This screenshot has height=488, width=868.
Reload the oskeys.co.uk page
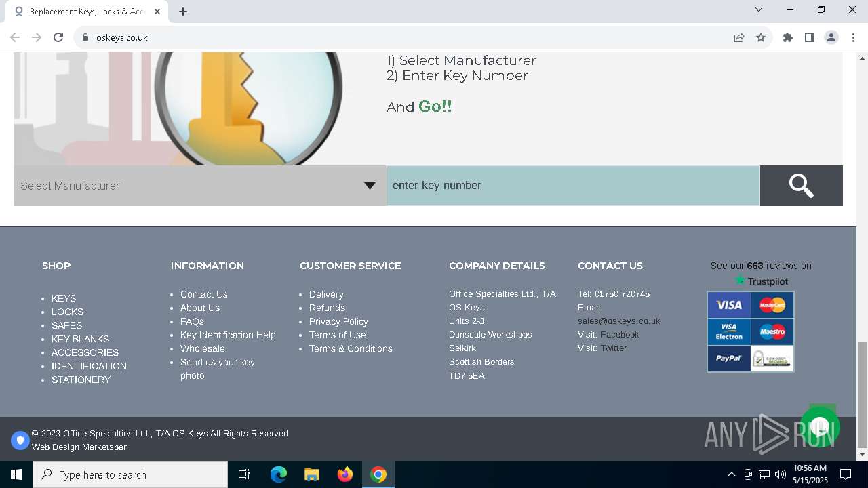click(x=58, y=37)
